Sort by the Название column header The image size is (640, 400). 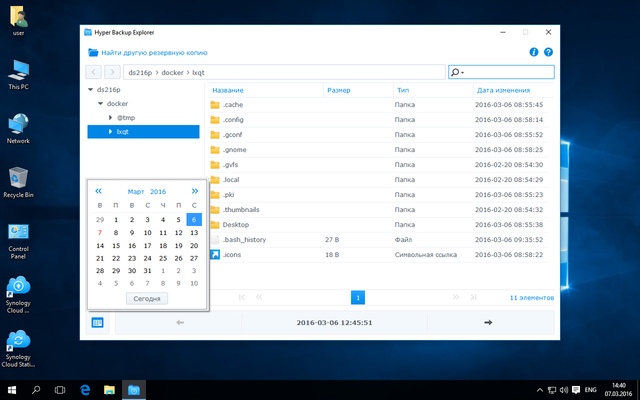228,89
